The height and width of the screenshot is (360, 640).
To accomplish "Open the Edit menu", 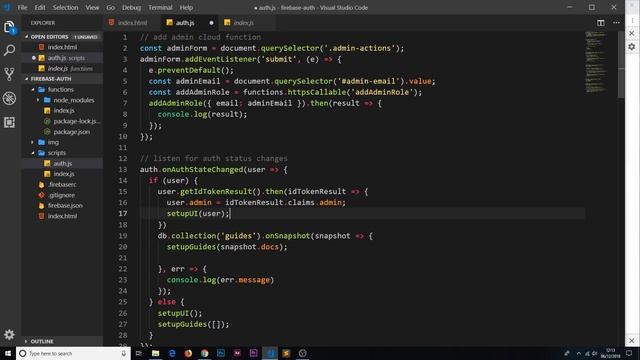I will [40, 8].
